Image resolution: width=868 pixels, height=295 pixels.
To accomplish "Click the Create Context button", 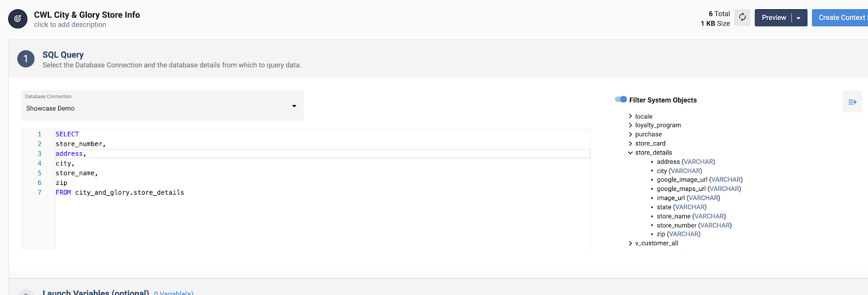I will point(840,18).
